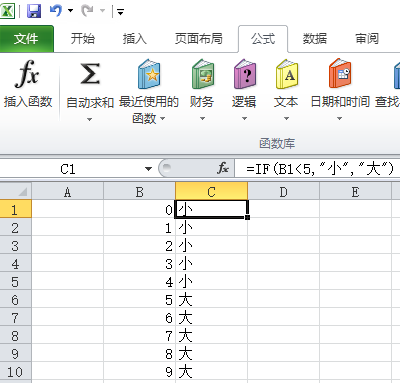Open the 文件 file tab
Viewport: 400px width, 383px height.
click(26, 39)
